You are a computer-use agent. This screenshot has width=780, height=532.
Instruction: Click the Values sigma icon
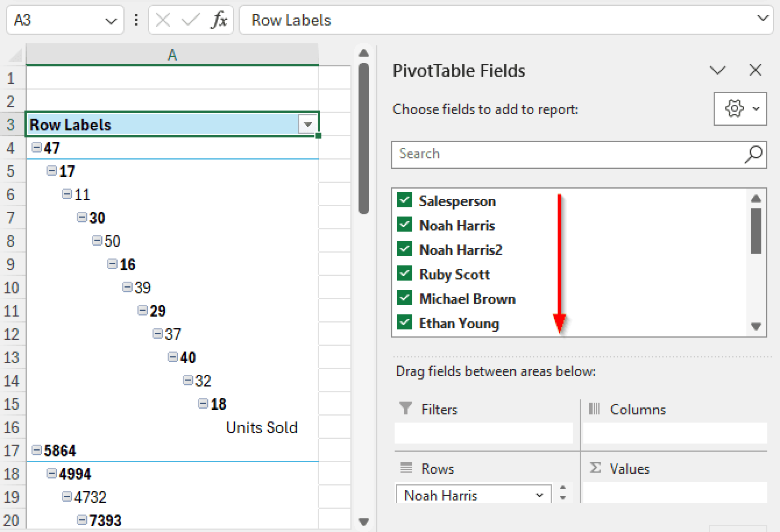click(x=595, y=468)
